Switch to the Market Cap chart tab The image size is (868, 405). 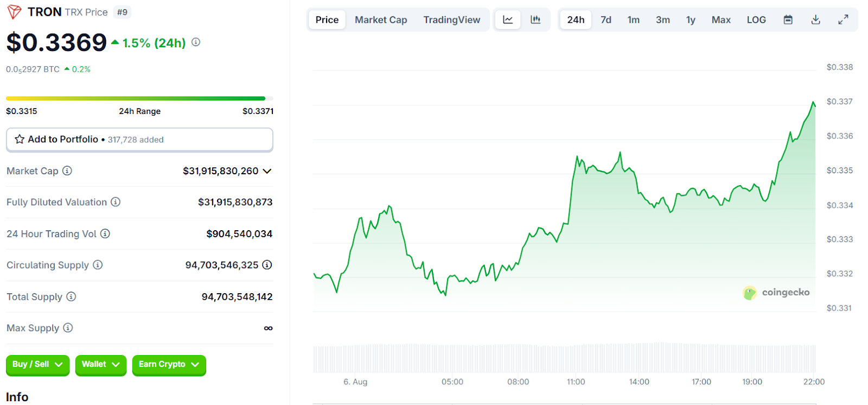[x=381, y=20]
